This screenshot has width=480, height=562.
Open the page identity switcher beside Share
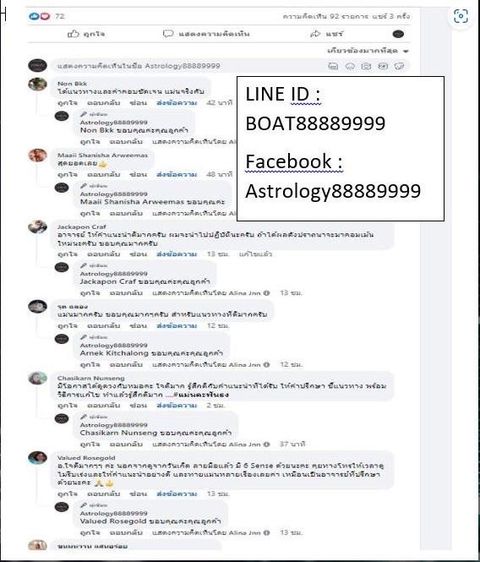398,34
